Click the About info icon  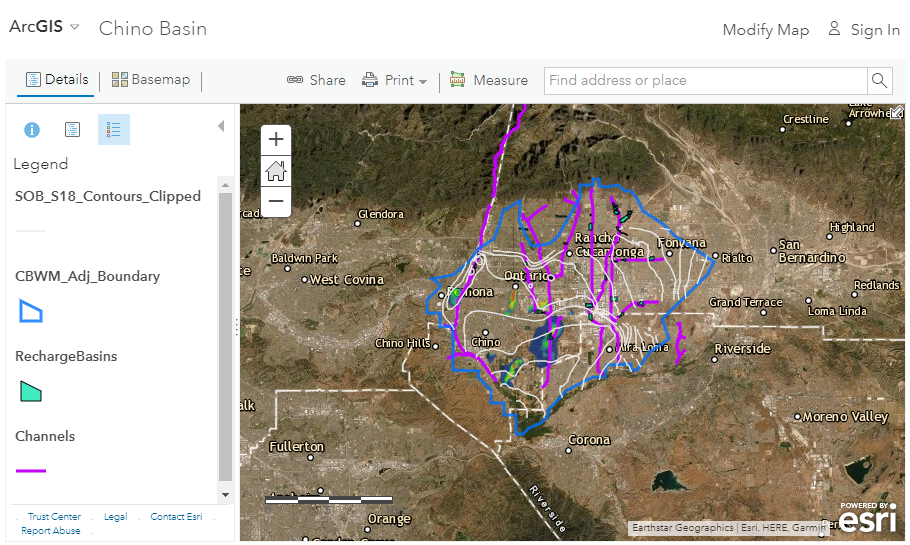[x=32, y=130]
